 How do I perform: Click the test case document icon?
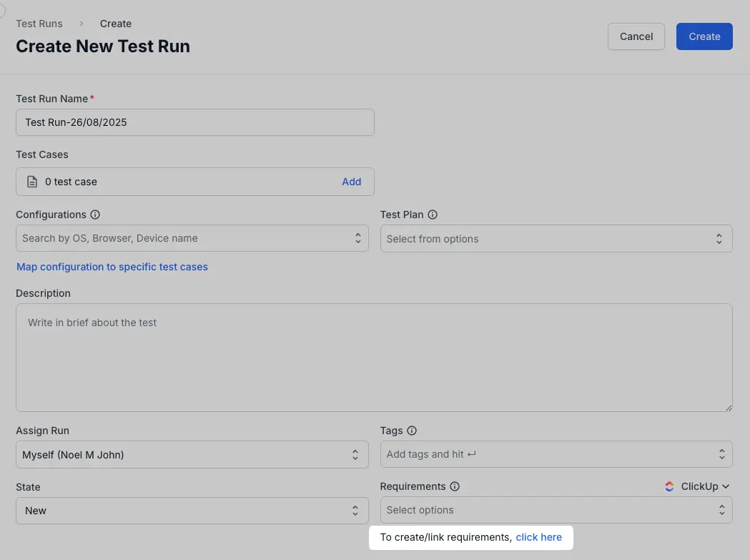click(32, 182)
